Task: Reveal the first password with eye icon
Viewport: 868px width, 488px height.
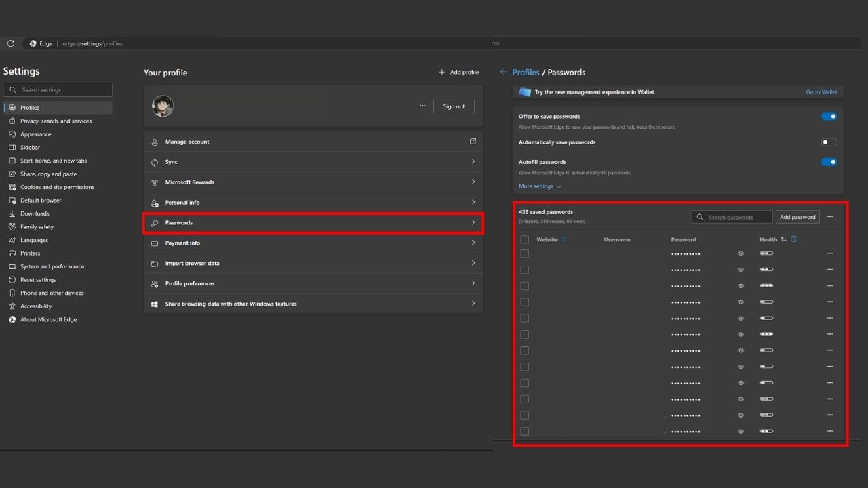Action: point(741,253)
